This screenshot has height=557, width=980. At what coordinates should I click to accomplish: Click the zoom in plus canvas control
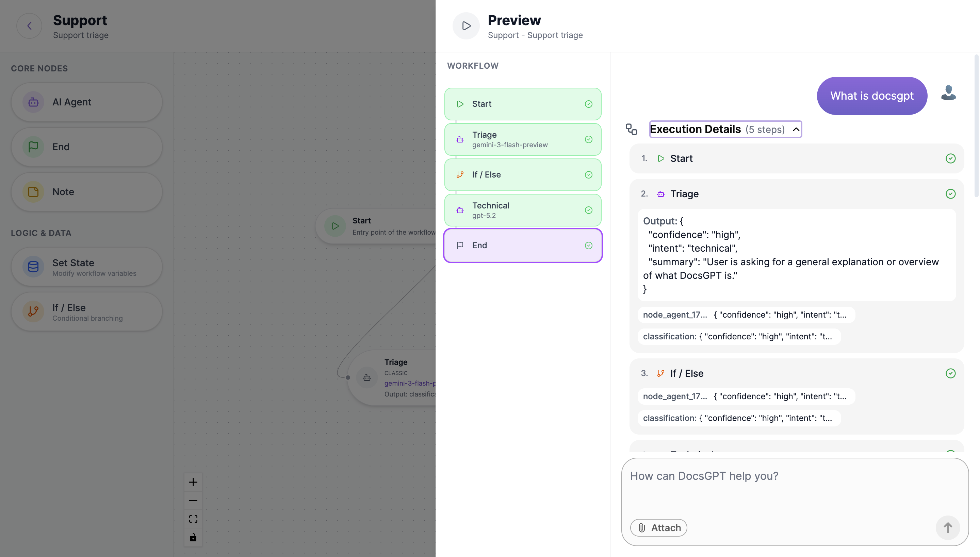[193, 482]
